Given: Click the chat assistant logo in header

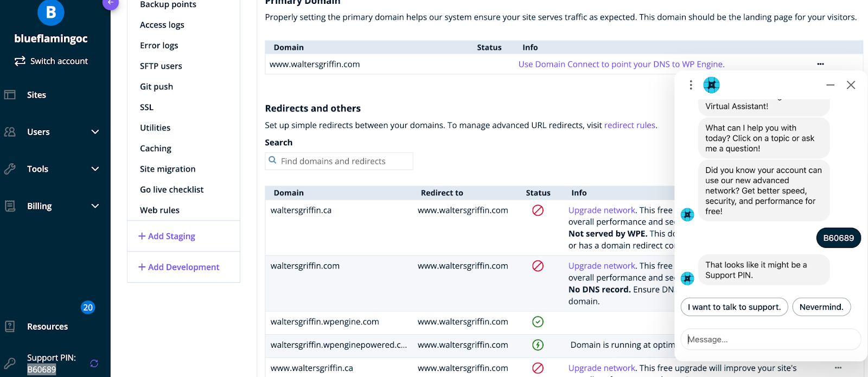Looking at the screenshot, I should pos(711,85).
